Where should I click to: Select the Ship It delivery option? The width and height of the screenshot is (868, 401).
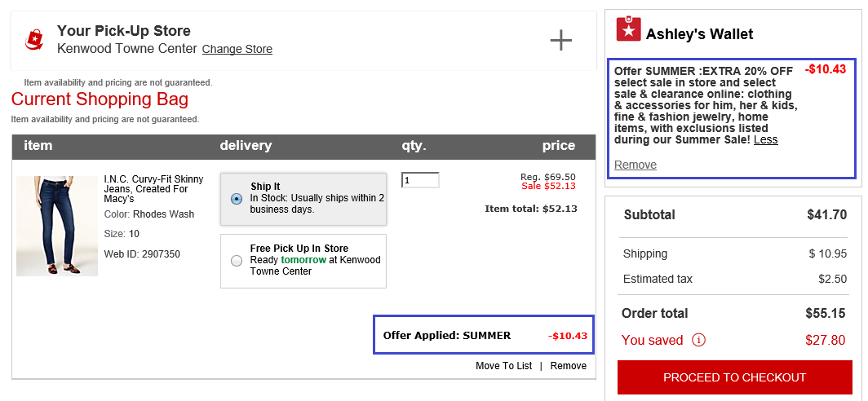click(237, 199)
